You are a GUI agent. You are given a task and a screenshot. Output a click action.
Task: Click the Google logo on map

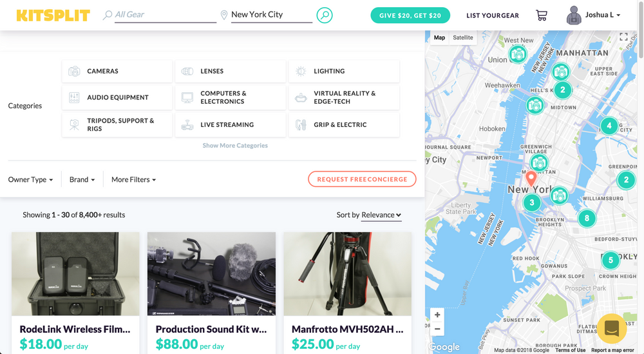444,347
